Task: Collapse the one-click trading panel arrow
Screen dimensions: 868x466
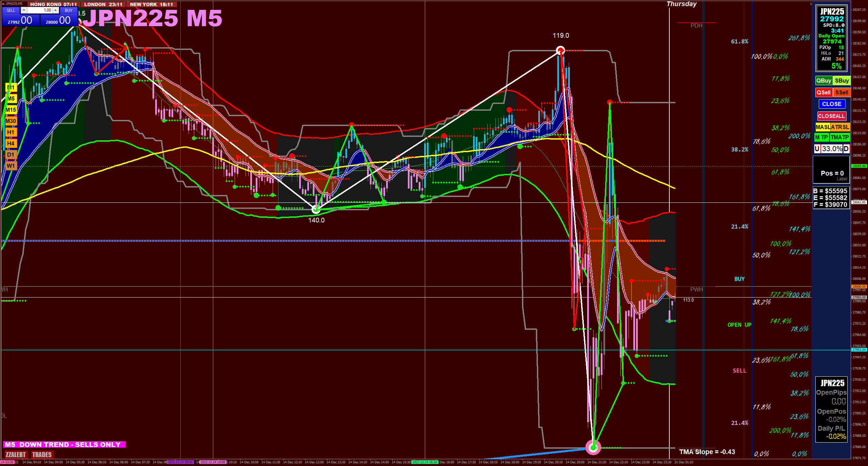Action: coord(3,3)
